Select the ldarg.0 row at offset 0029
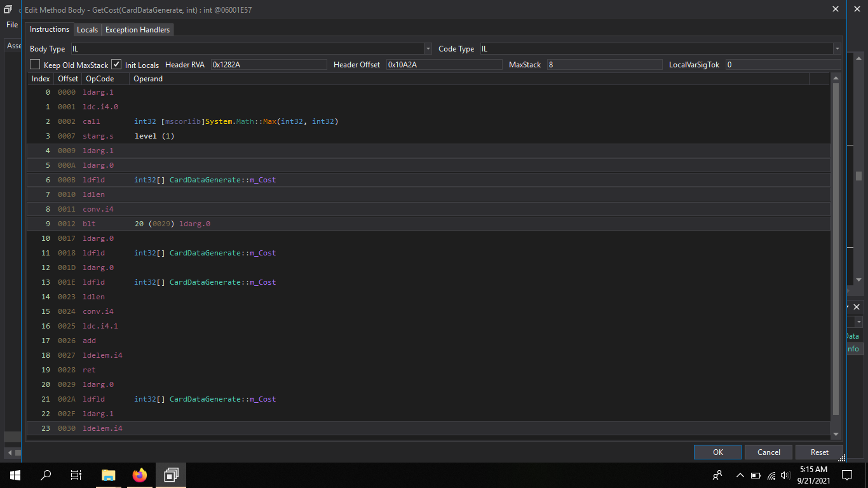Image resolution: width=868 pixels, height=488 pixels. (428, 384)
